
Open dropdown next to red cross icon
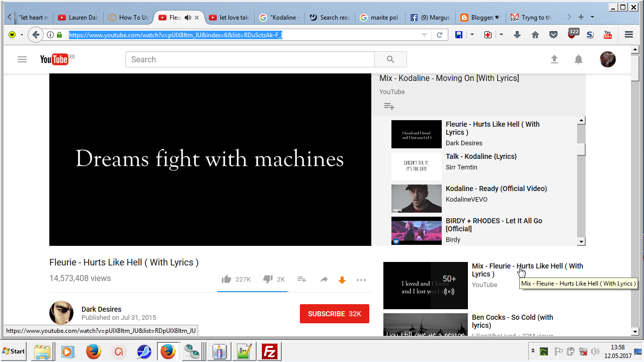coord(501,35)
